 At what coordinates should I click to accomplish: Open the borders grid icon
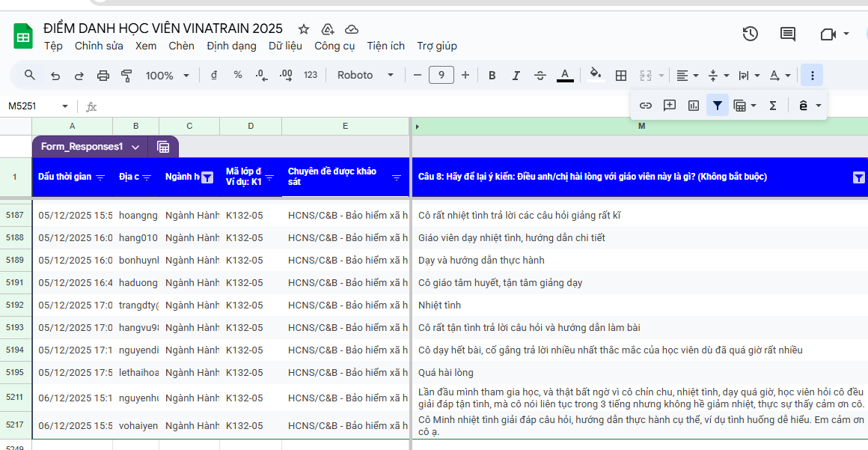(621, 75)
